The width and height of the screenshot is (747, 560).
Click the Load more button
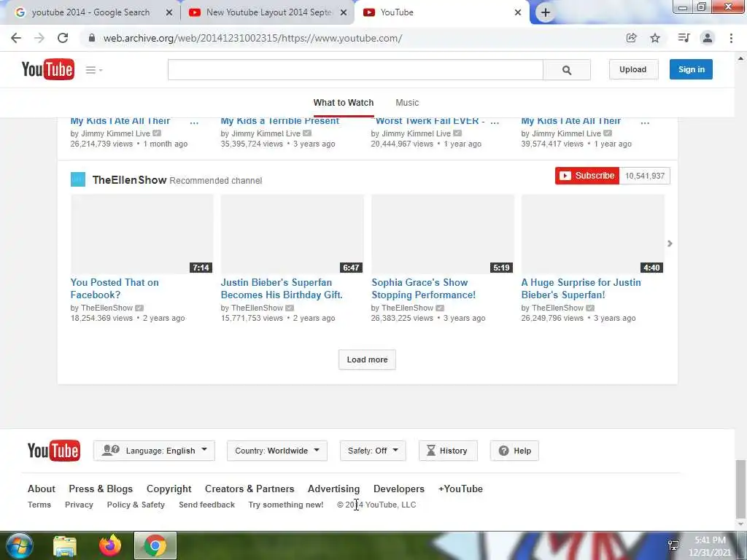click(368, 359)
